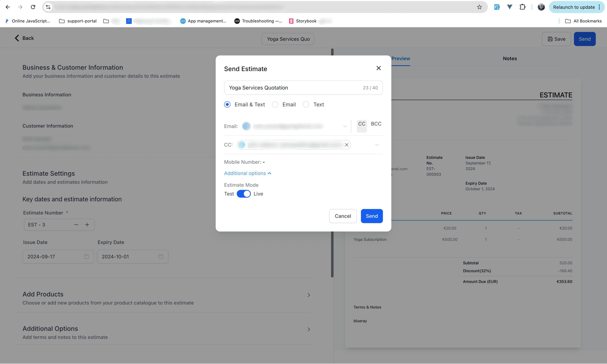The width and height of the screenshot is (607, 364).
Task: Go Back using the arrow link
Action: (x=24, y=38)
